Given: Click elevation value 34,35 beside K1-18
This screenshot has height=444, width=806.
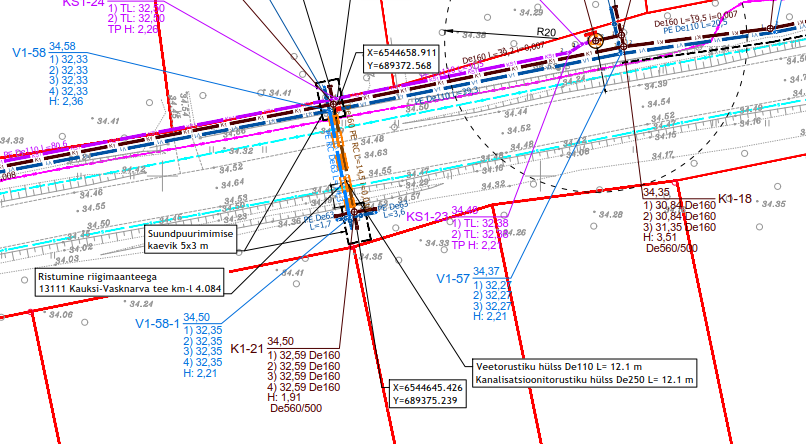Looking at the screenshot, I should pos(656,193).
